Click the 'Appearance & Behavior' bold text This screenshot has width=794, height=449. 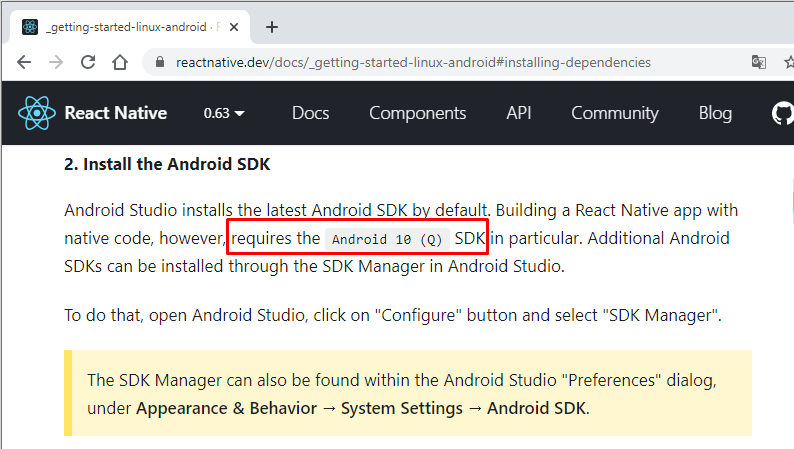tap(226, 408)
